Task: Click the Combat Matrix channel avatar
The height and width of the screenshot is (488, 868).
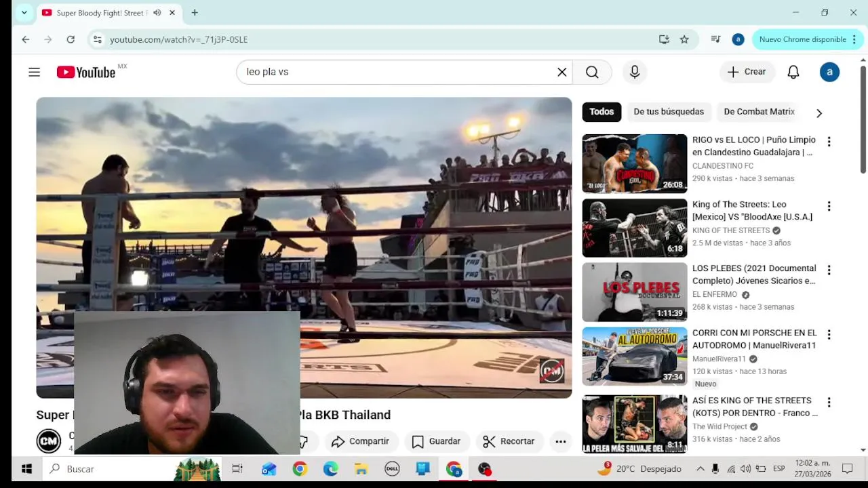Action: pos(49,441)
